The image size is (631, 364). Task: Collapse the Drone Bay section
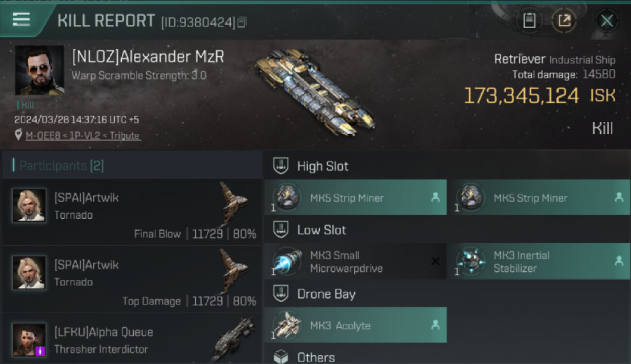314,294
